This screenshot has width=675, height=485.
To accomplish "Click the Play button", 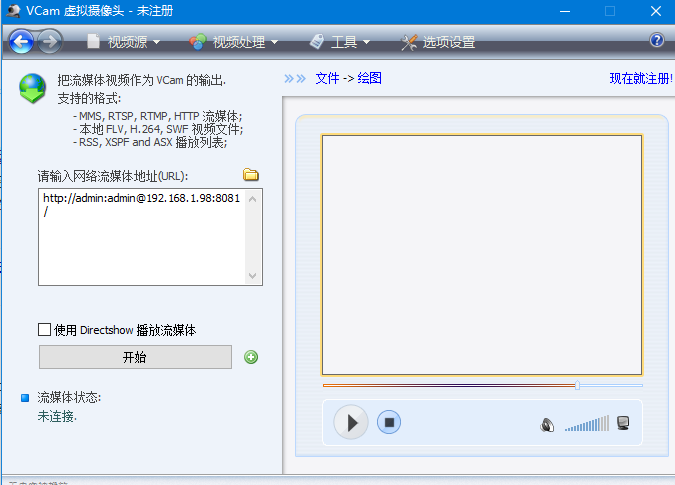I will [x=351, y=422].
